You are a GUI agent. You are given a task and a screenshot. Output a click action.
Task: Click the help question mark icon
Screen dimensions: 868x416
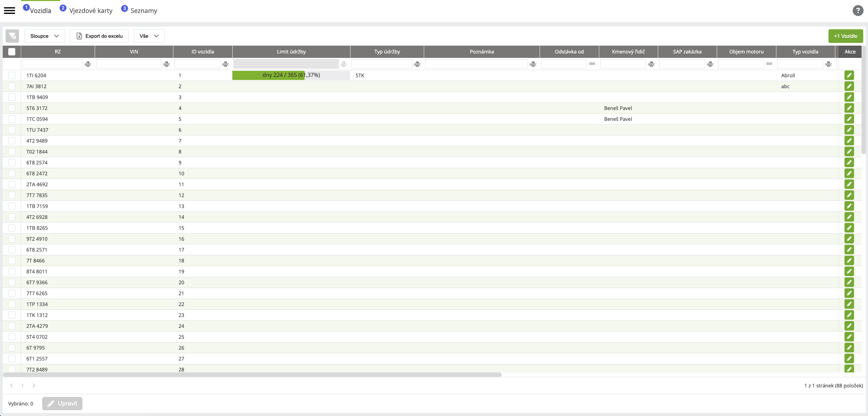(857, 11)
